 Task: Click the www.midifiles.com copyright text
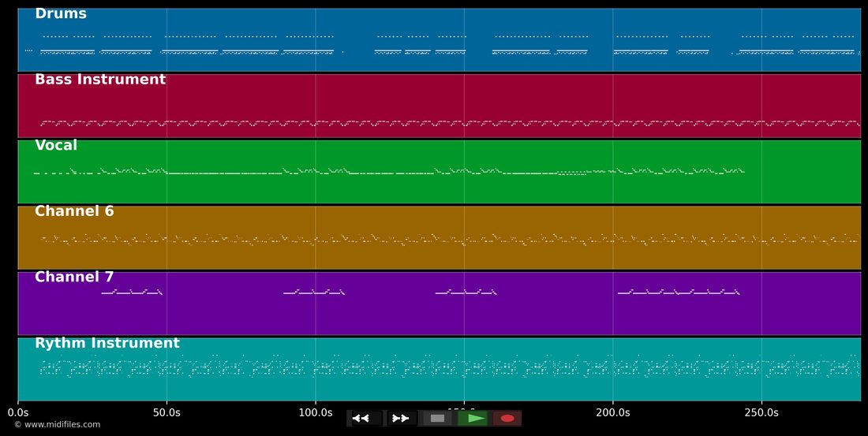(x=58, y=425)
